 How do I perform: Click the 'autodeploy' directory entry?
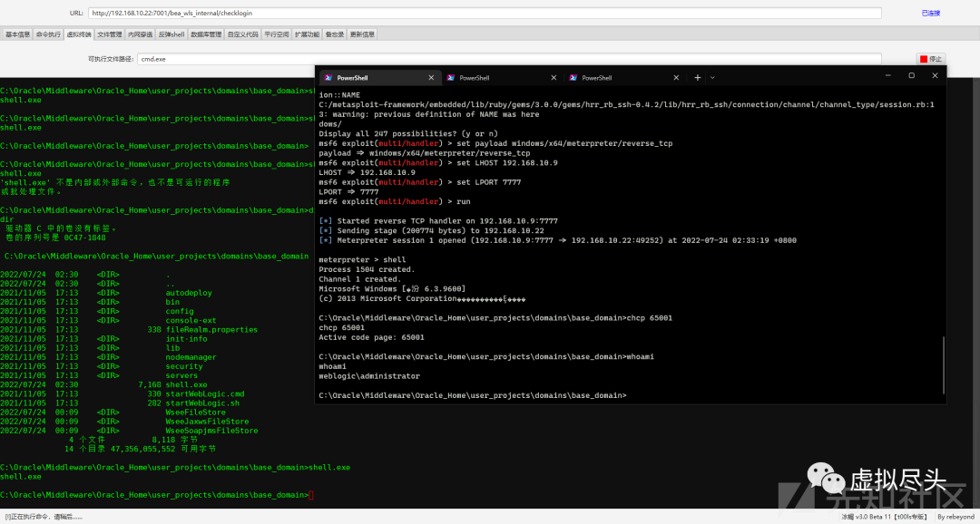coord(189,292)
